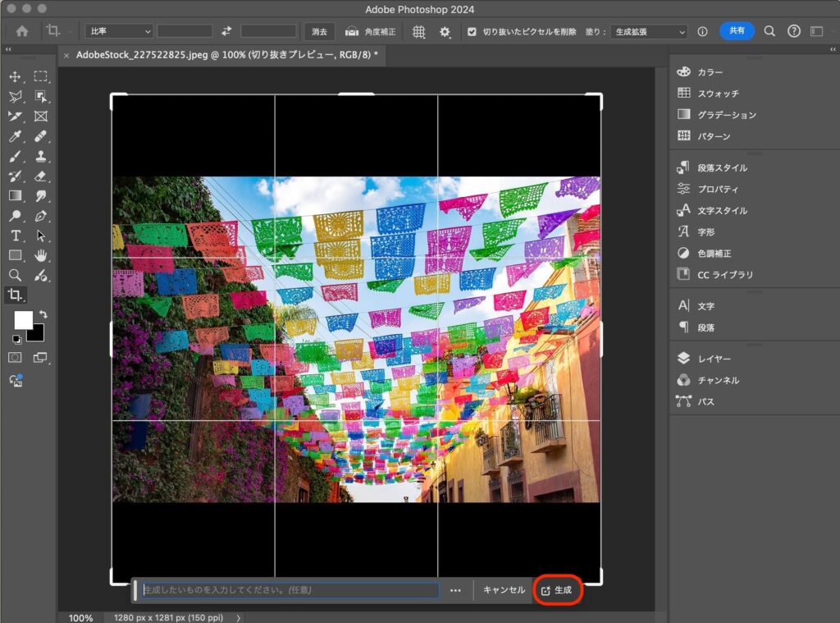Click the キャンセル button
The width and height of the screenshot is (840, 623).
[504, 590]
